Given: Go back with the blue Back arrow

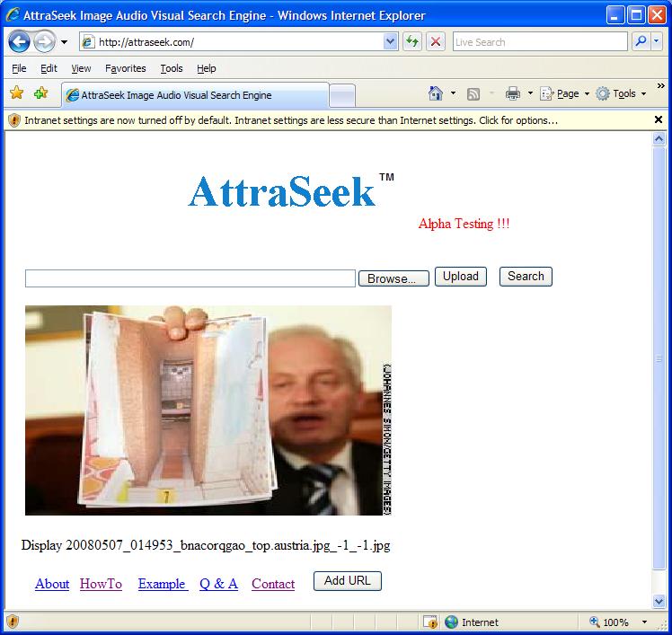Looking at the screenshot, I should [19, 42].
